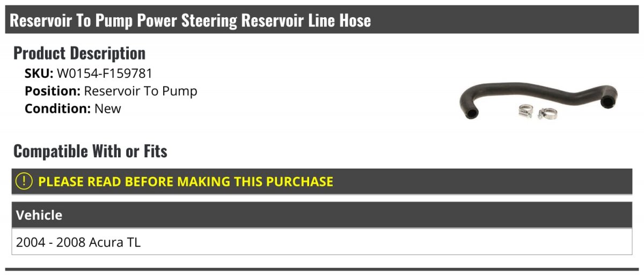Image resolution: width=644 pixels, height=276 pixels.
Task: Click the SKU label
Action: pyautogui.click(x=39, y=74)
